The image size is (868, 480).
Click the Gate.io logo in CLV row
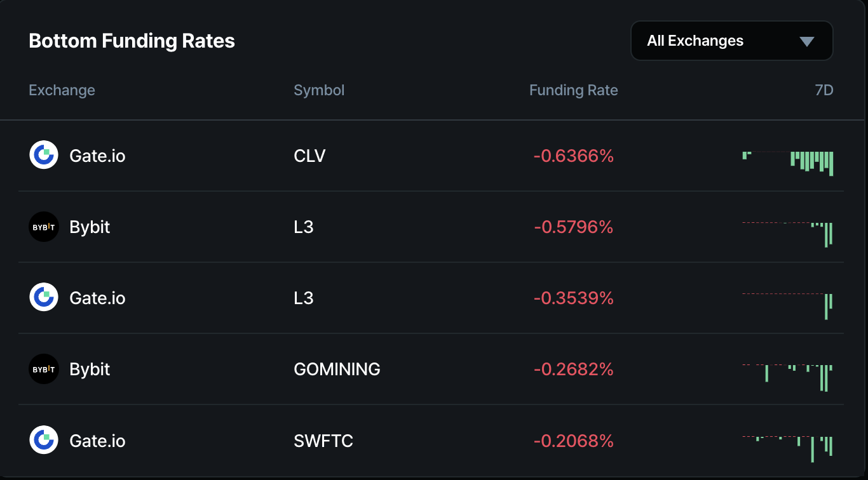44,156
